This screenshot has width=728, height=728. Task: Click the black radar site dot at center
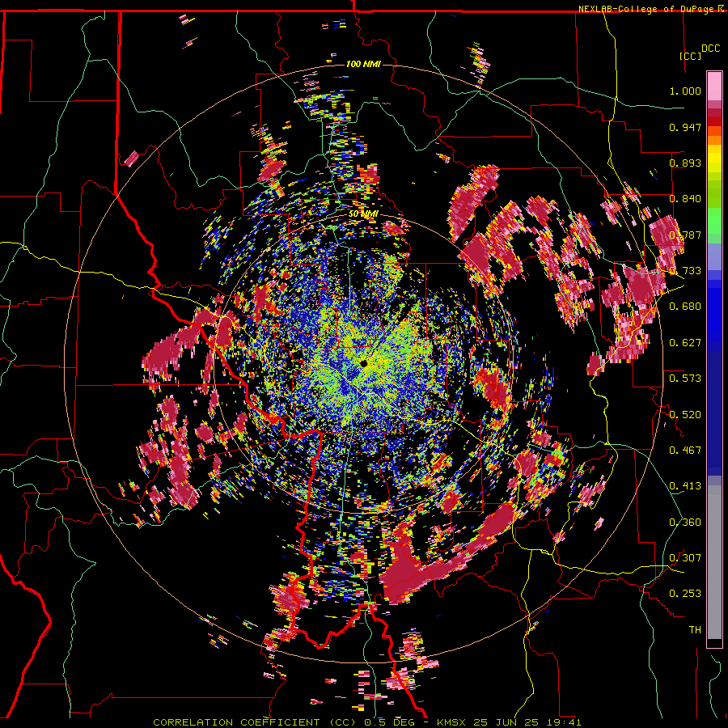[x=363, y=363]
